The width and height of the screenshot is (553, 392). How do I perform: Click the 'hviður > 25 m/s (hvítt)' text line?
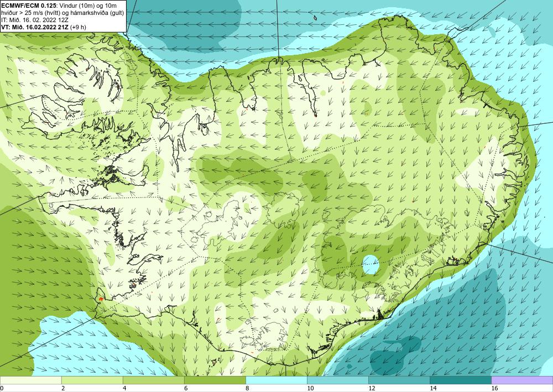coord(30,13)
